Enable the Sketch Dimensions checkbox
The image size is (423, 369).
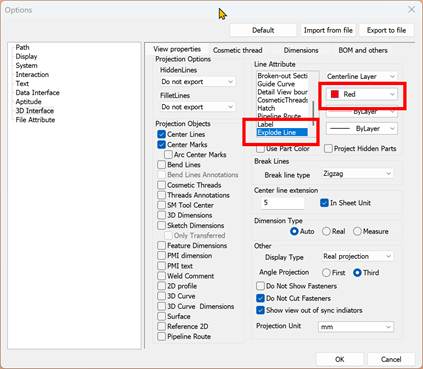162,225
